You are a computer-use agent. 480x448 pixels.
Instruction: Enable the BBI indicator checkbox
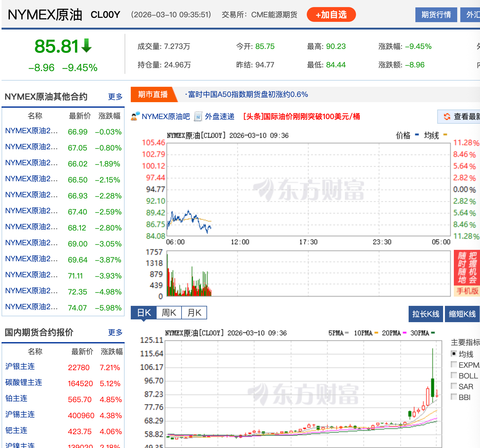point(454,397)
